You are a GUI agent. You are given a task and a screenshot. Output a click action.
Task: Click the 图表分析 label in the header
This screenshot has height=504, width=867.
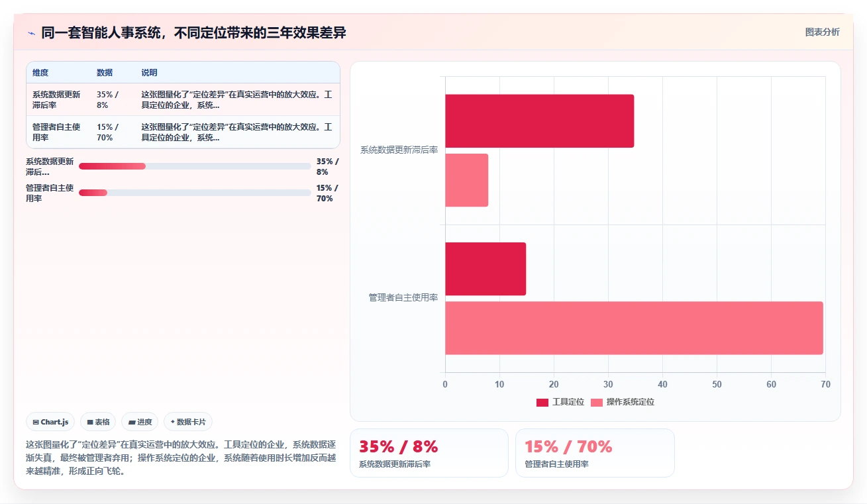[822, 32]
